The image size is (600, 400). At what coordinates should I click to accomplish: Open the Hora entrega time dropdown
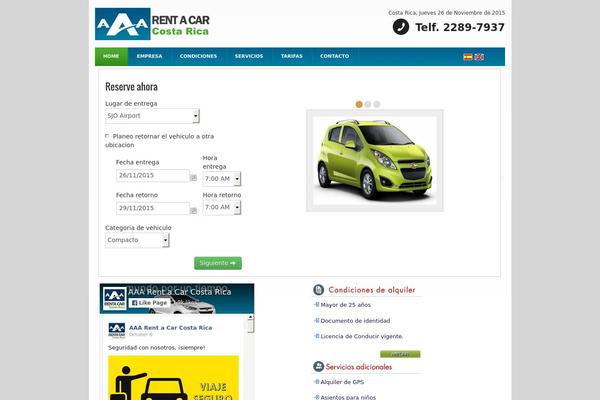pos(222,179)
